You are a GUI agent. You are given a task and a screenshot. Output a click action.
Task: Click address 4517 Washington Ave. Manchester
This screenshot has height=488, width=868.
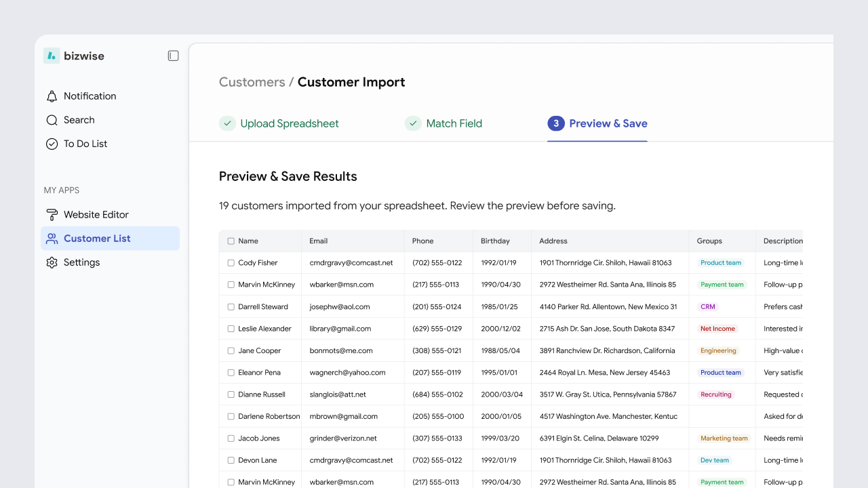click(608, 417)
